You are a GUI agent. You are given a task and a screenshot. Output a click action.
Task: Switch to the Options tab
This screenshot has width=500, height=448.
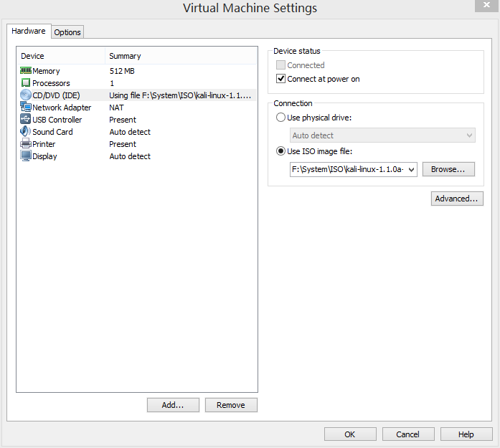[x=67, y=32]
